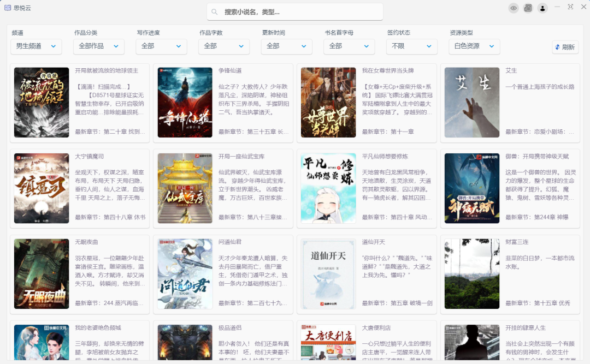Click title 极品道侣
The height and width of the screenshot is (364, 590).
230,328
